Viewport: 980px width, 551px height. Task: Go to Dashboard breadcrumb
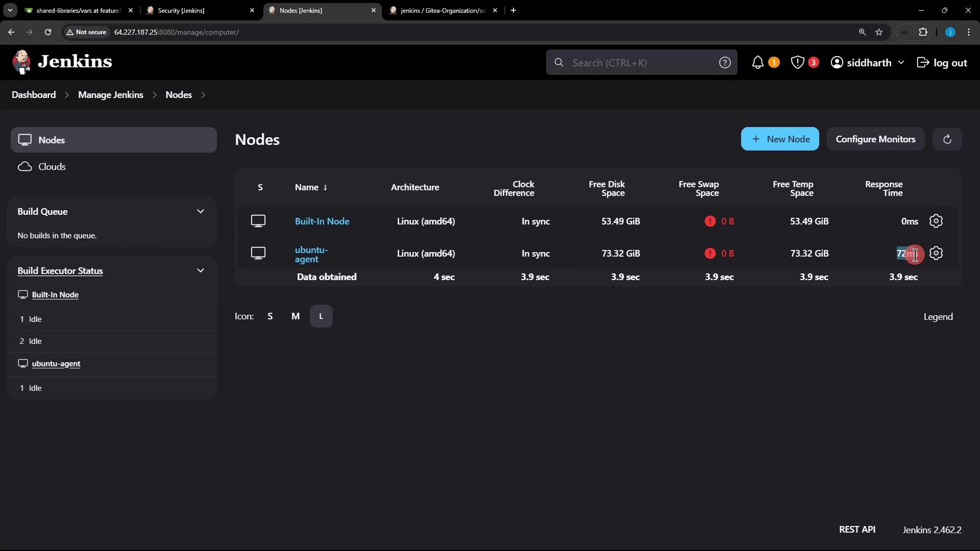(34, 95)
